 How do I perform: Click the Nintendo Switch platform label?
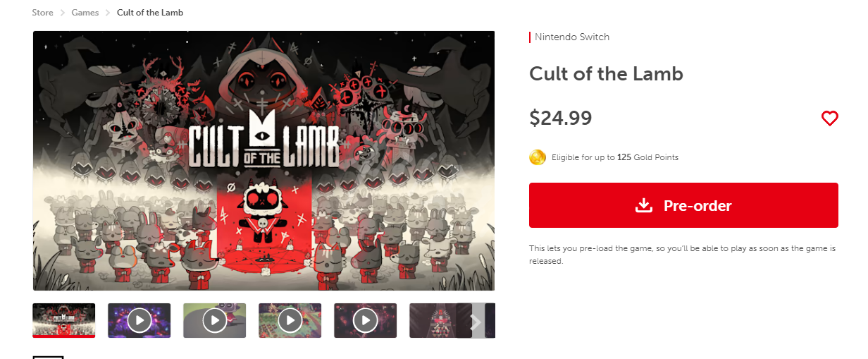[x=572, y=37]
